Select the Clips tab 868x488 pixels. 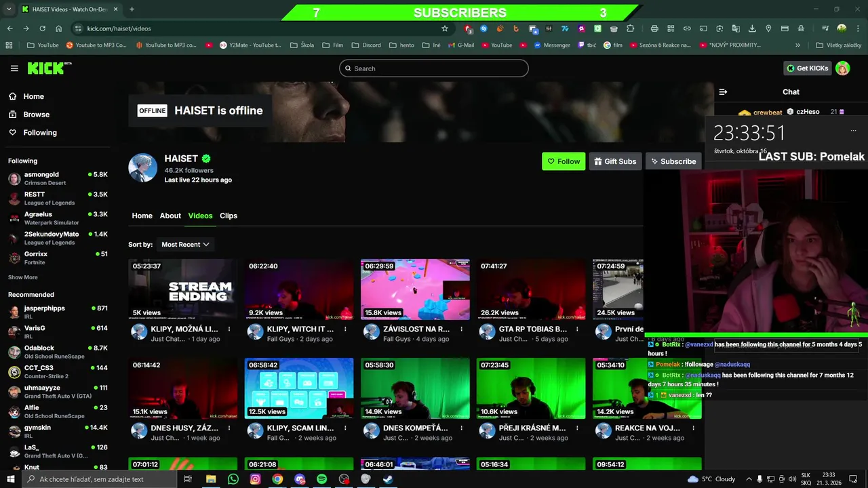coord(229,216)
